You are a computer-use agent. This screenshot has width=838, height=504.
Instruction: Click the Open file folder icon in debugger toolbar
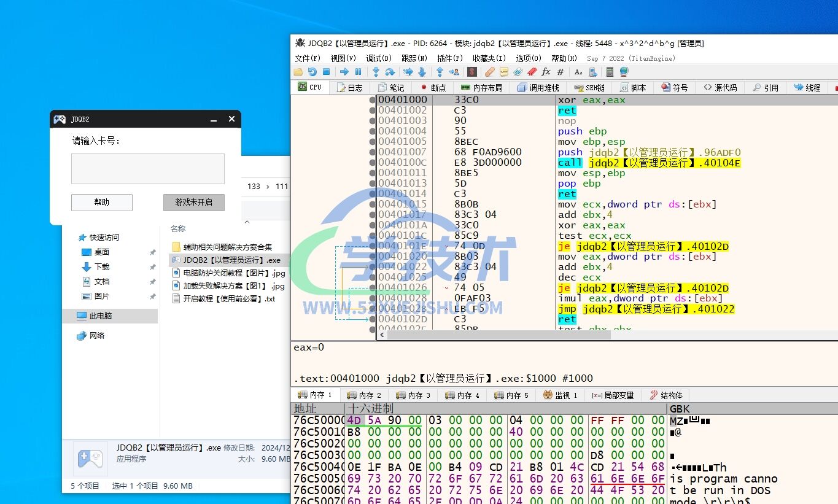[298, 72]
